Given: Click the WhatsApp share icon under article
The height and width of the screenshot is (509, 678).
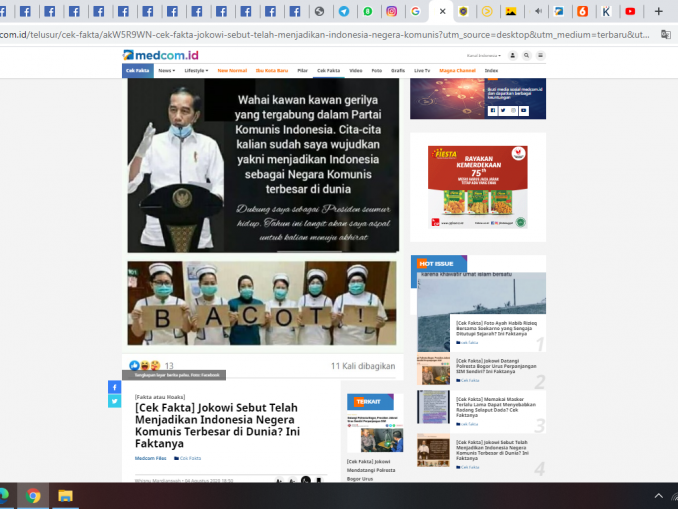Looking at the screenshot, I should coord(306,480).
